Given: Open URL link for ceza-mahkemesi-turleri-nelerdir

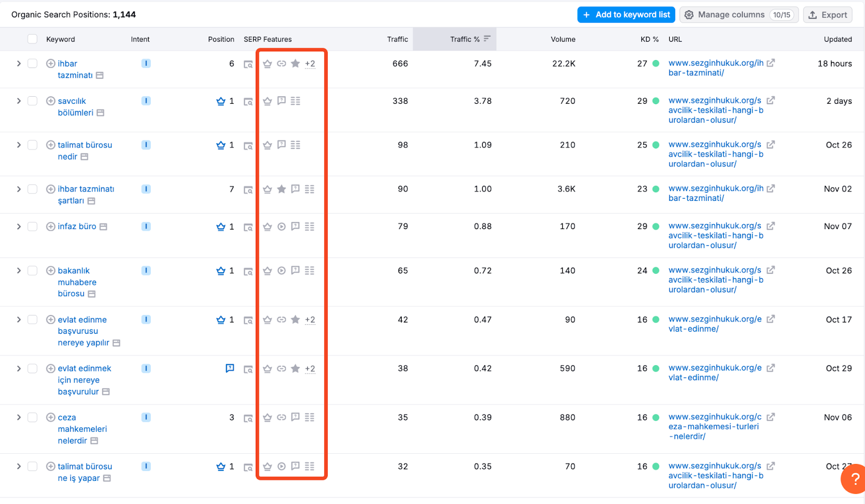Looking at the screenshot, I should [x=715, y=427].
